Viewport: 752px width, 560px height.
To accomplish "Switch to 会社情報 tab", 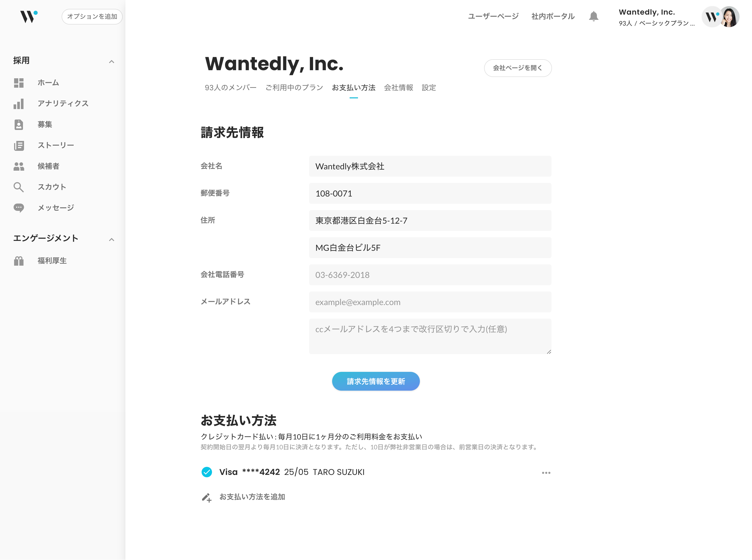I will (x=398, y=88).
